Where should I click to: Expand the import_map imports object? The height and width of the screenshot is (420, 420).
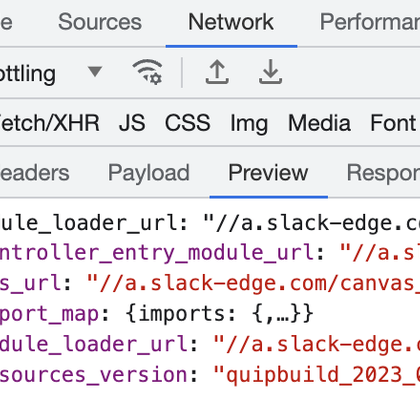[x=219, y=314]
